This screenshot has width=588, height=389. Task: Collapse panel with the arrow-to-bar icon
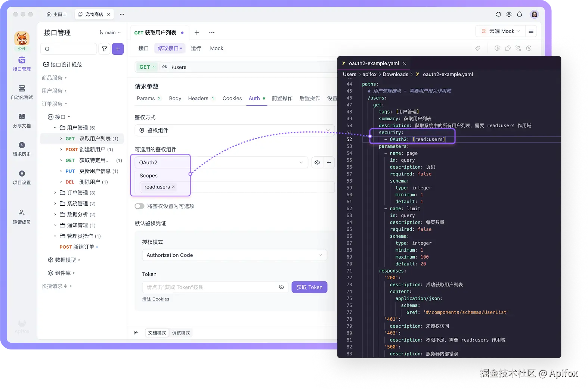click(x=136, y=333)
